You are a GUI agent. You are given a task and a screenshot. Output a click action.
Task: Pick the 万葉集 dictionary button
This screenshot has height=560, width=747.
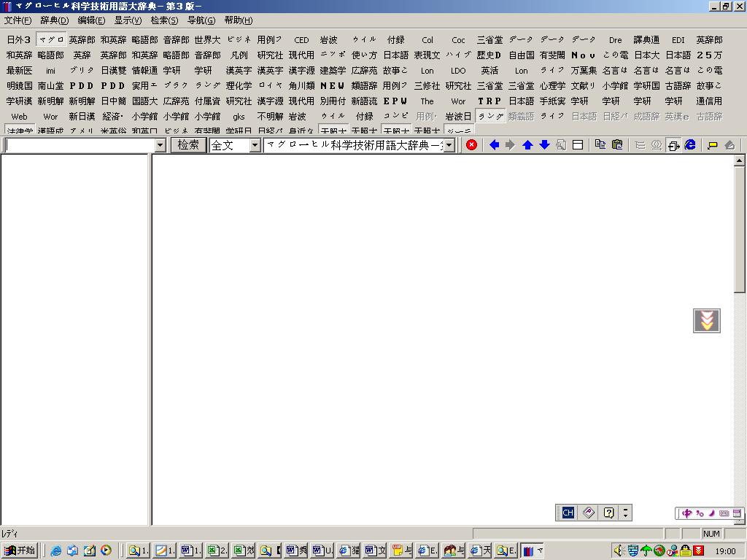[584, 70]
